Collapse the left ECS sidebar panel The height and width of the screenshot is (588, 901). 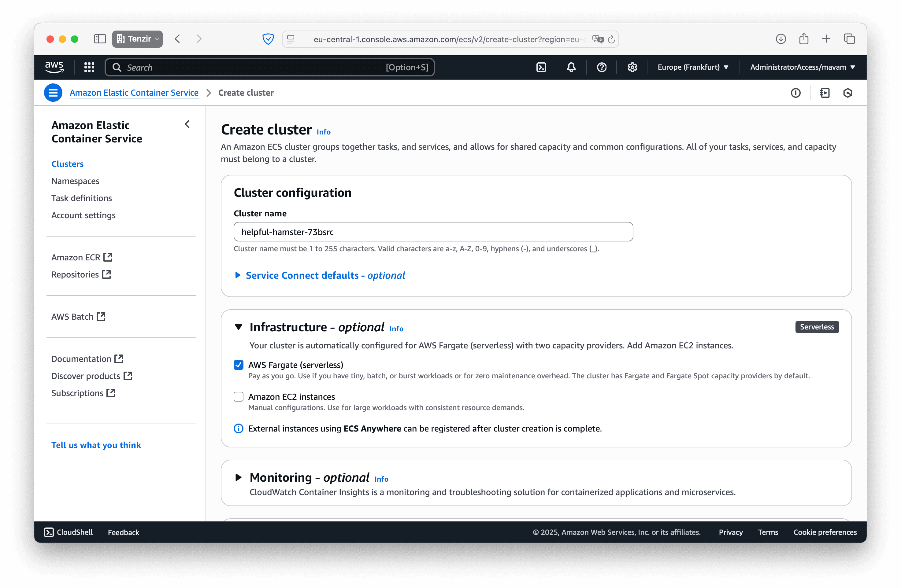[187, 124]
